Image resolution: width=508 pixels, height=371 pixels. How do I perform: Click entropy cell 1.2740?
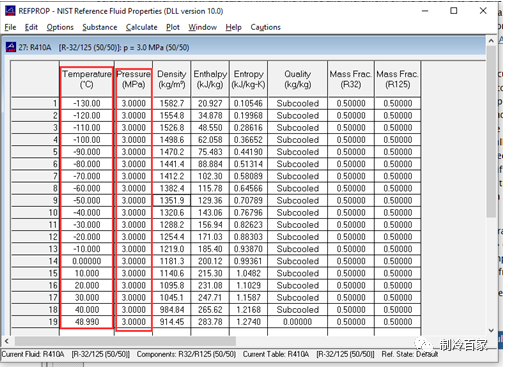point(248,322)
